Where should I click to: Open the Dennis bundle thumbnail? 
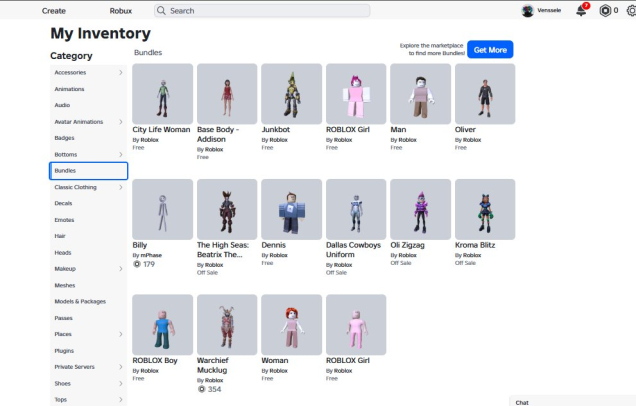coord(292,209)
